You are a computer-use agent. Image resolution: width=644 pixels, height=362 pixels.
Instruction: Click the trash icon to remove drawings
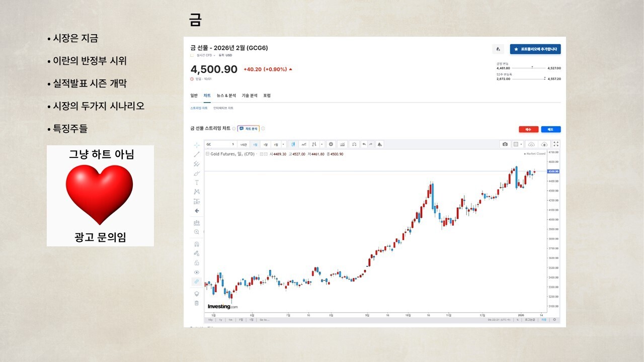197,303
